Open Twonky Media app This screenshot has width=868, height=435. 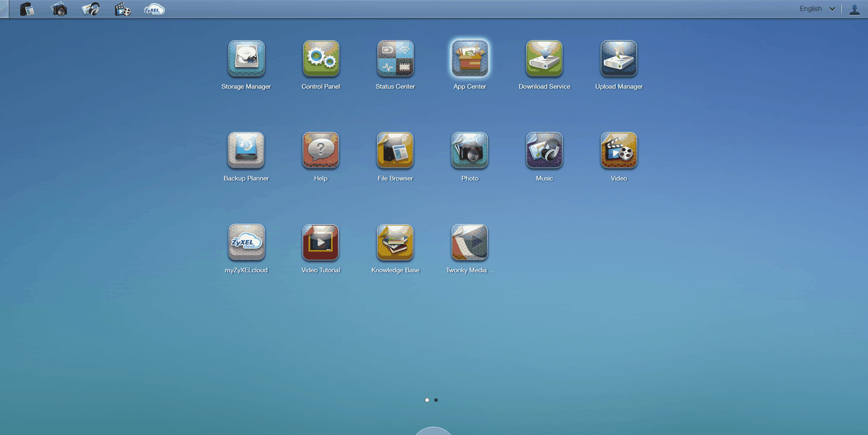point(470,242)
